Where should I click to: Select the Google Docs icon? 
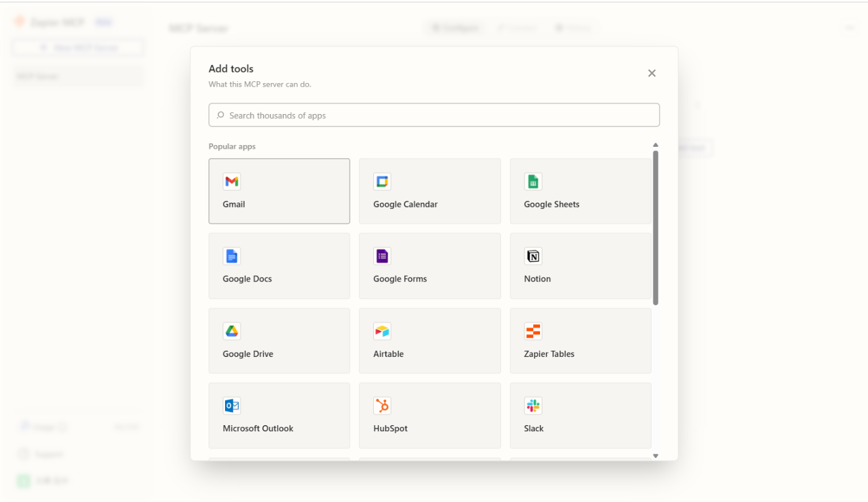232,256
